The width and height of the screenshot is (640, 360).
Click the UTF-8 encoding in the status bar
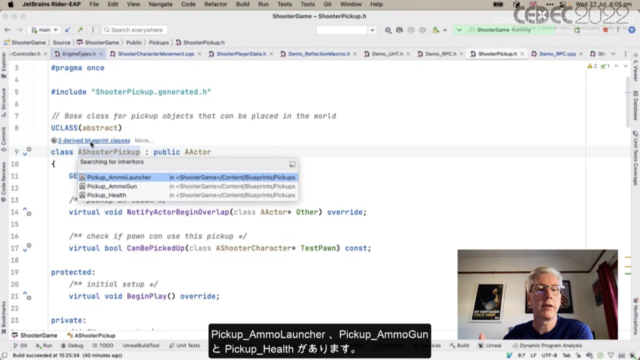tap(549, 355)
